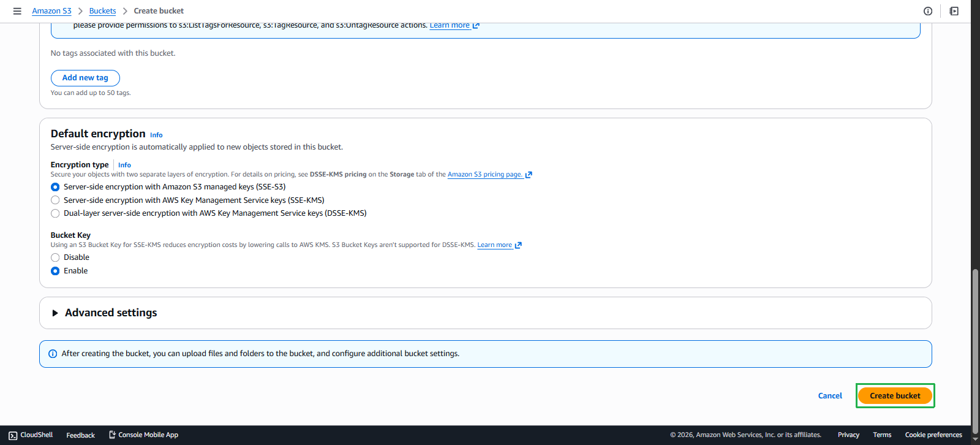Image resolution: width=980 pixels, height=445 pixels.
Task: Open Cookie preferences in footer
Action: (933, 435)
